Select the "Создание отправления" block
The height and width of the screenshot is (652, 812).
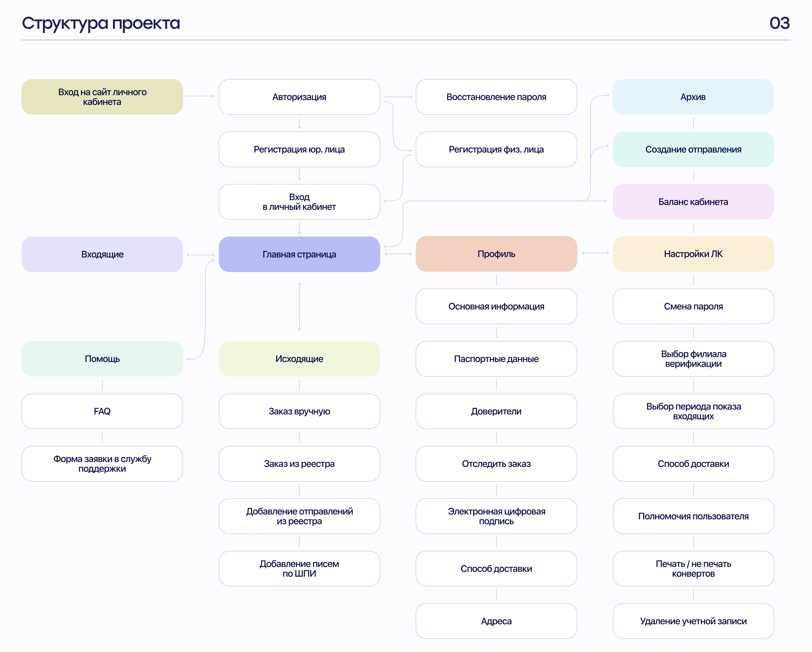click(x=693, y=149)
